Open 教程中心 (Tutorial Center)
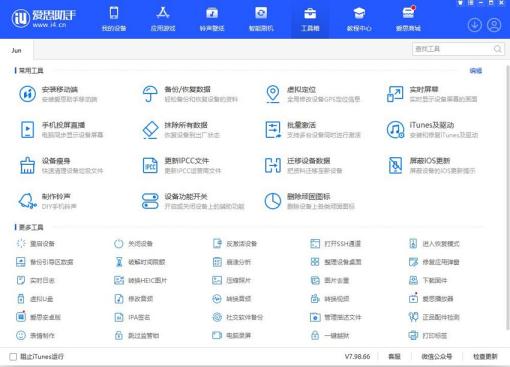Image resolution: width=510 pixels, height=367 pixels. pos(359,19)
